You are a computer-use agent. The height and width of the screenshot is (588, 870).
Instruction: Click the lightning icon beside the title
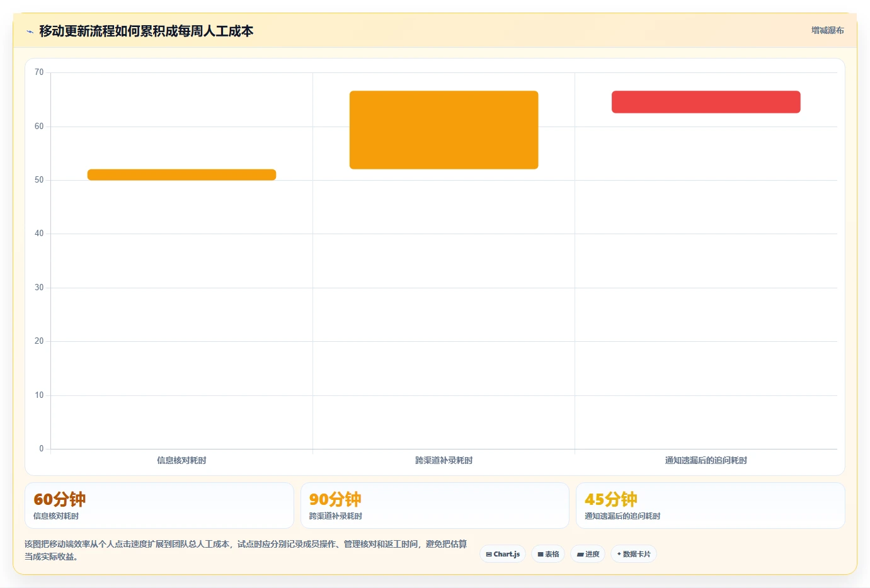pyautogui.click(x=30, y=31)
